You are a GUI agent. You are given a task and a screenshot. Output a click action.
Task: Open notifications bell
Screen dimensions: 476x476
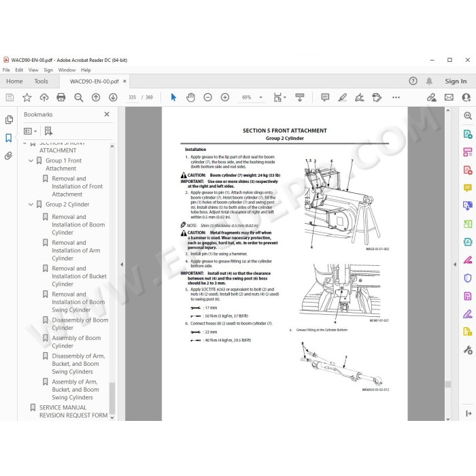point(429,81)
